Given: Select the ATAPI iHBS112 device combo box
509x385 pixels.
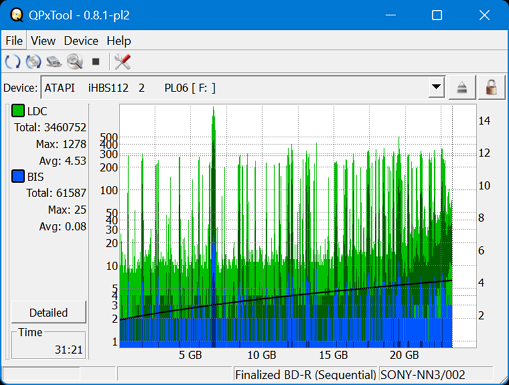Looking at the screenshot, I should [x=243, y=88].
